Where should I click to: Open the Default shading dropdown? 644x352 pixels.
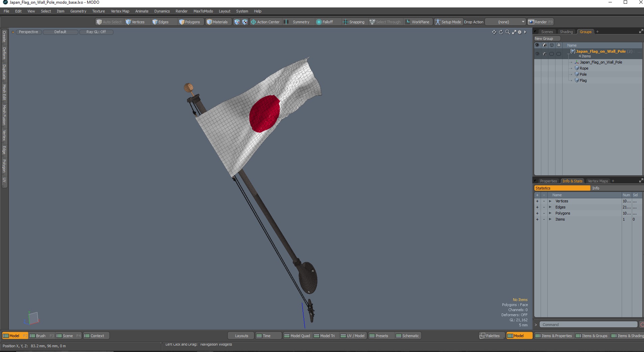pos(60,32)
